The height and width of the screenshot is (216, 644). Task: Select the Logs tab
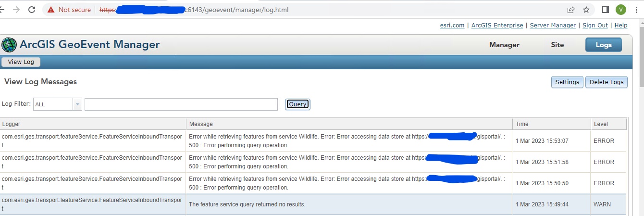(x=604, y=45)
